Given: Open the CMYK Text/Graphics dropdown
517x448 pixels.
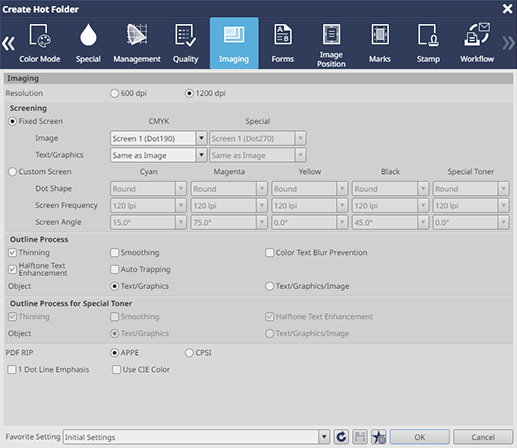Looking at the screenshot, I should pyautogui.click(x=201, y=155).
